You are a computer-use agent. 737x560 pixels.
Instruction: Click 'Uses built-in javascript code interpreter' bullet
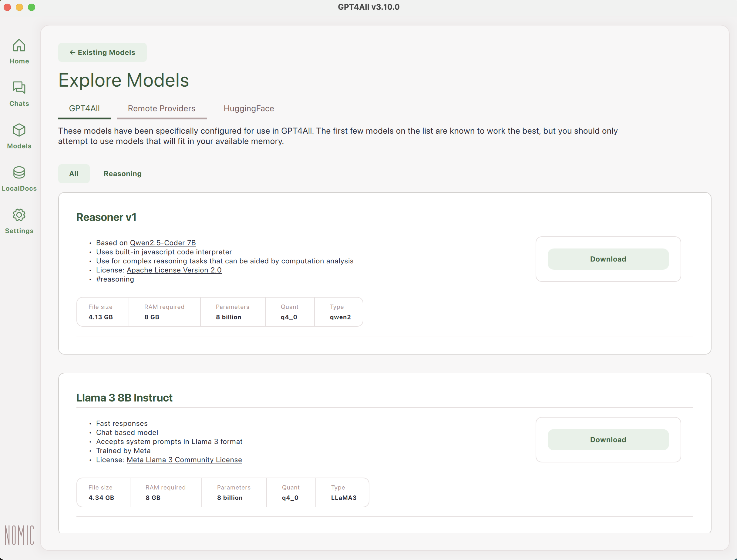pos(164,252)
